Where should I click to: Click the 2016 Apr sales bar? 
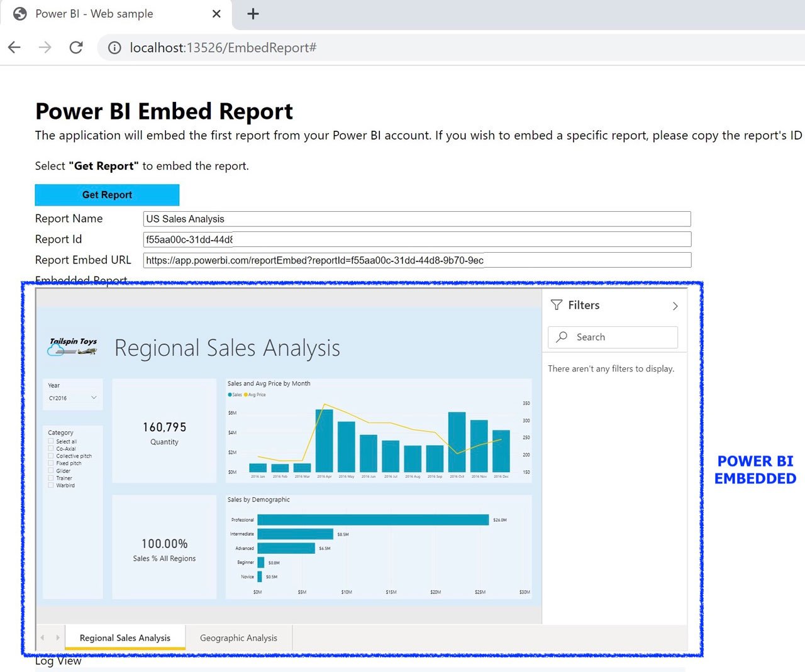(325, 441)
